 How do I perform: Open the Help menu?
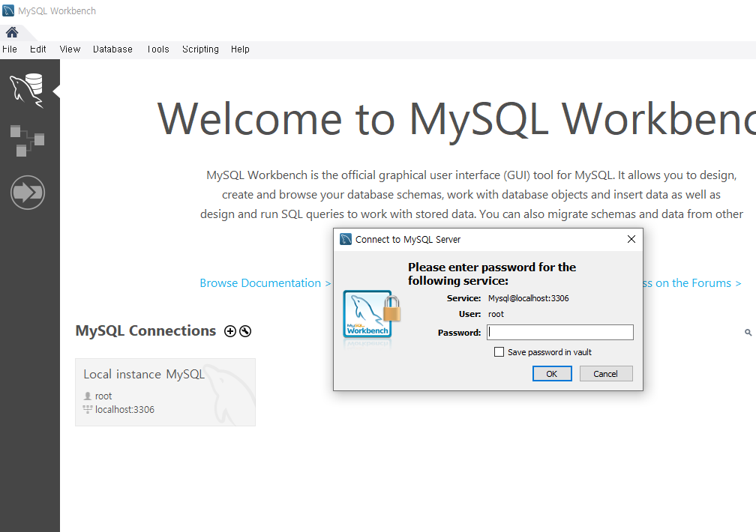(240, 49)
